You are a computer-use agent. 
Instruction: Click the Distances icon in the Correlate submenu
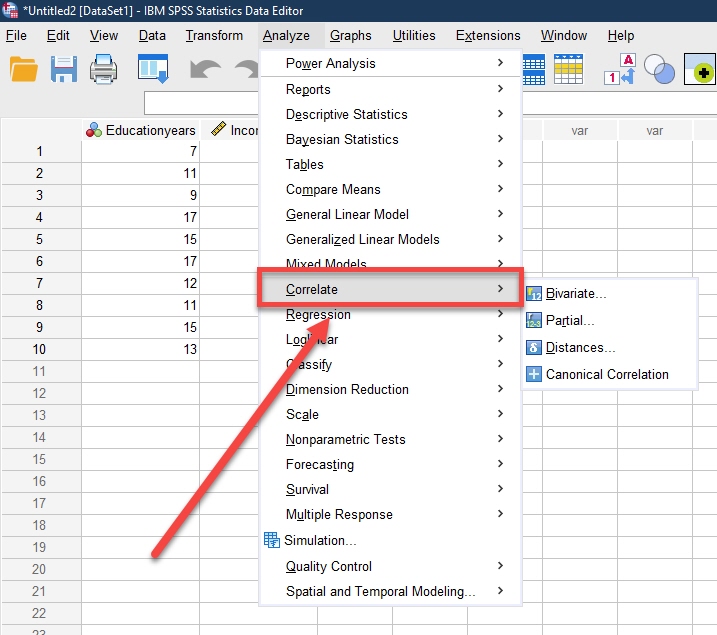pos(534,347)
